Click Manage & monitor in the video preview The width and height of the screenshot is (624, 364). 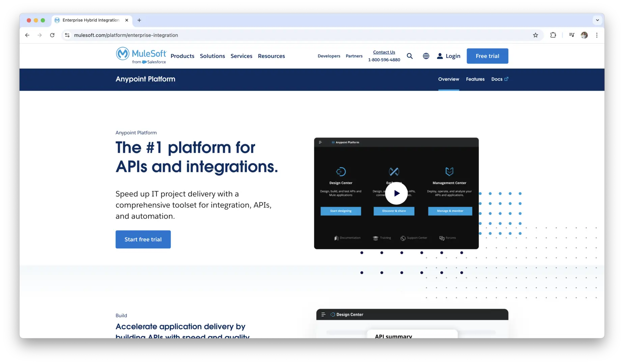pyautogui.click(x=450, y=211)
